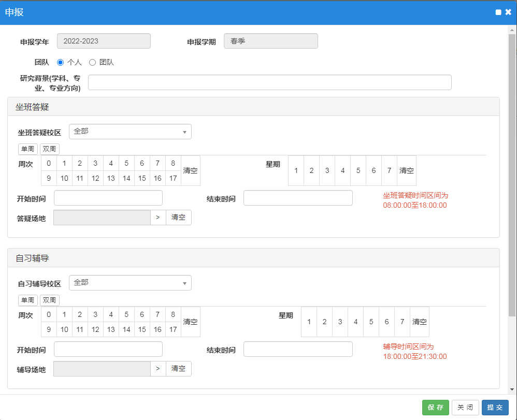Select the 团队 radio option
The image size is (517, 420).
tap(93, 62)
